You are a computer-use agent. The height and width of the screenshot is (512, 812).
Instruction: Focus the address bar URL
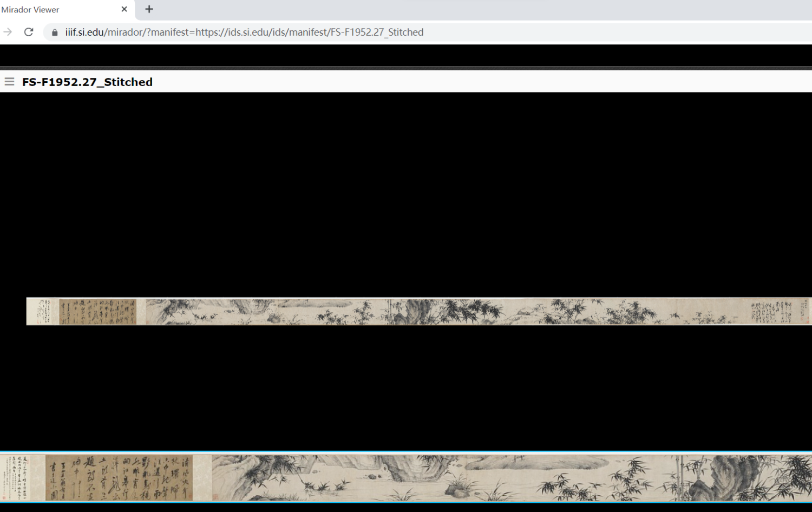[244, 32]
